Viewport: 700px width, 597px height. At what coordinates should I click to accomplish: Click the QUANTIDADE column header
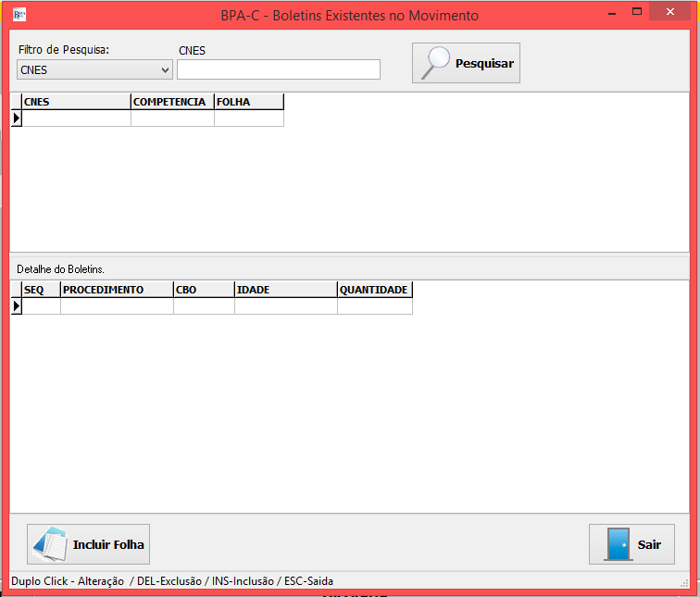pos(374,290)
